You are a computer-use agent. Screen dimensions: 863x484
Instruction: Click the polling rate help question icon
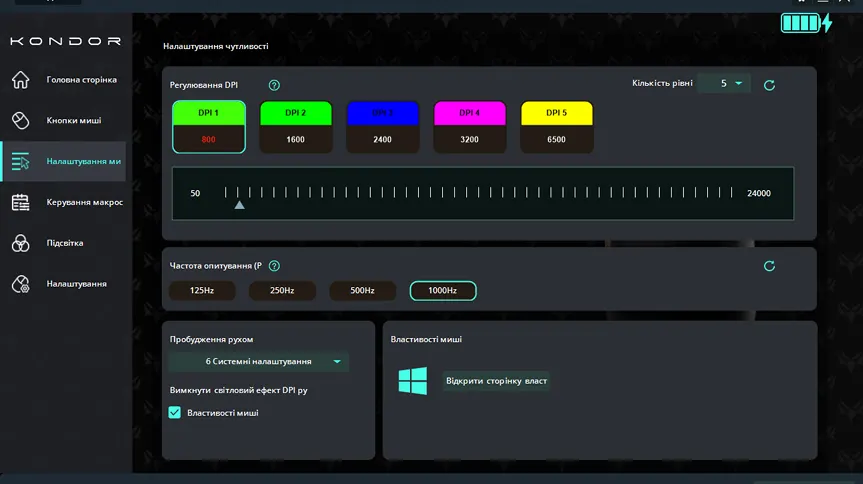(274, 266)
